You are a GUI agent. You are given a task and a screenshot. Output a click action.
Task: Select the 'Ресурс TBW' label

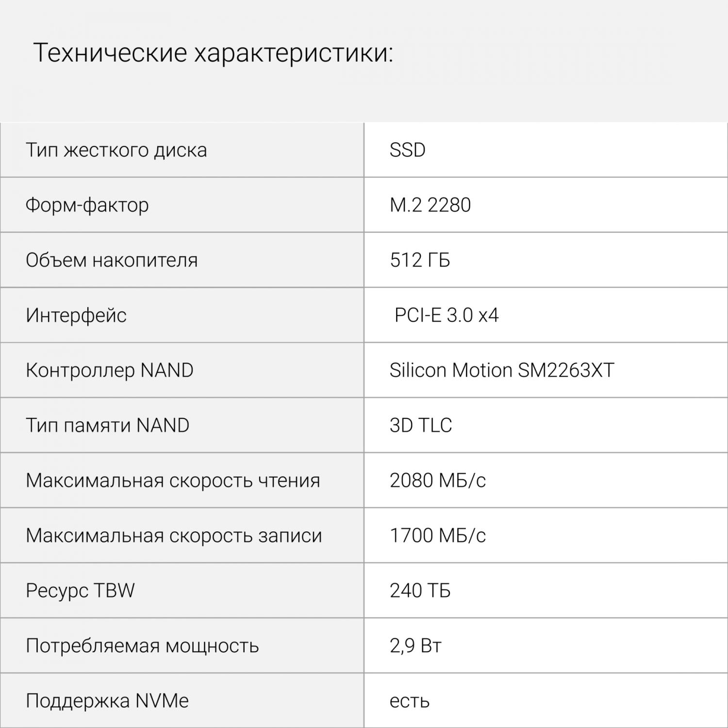click(x=80, y=591)
